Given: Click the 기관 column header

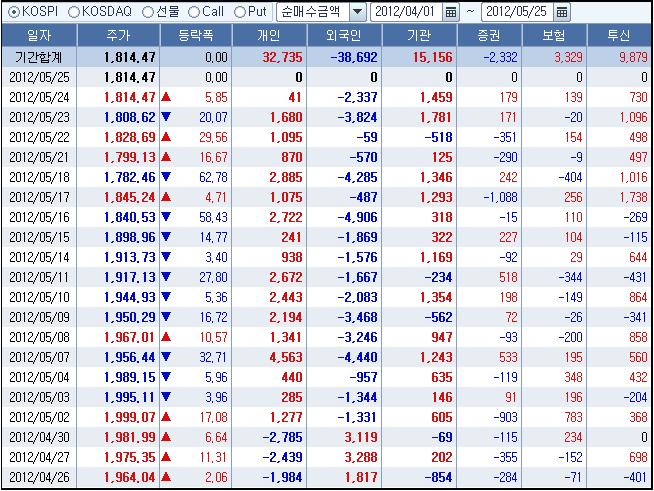Looking at the screenshot, I should (419, 35).
